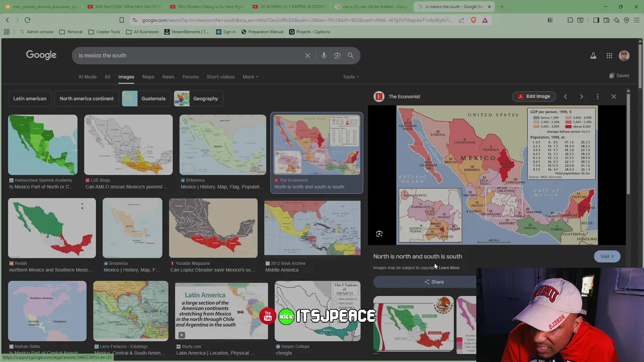This screenshot has width=644, height=362.
Task: Open the Homeschool Spanish Academy green map thumbnail
Action: tap(43, 145)
